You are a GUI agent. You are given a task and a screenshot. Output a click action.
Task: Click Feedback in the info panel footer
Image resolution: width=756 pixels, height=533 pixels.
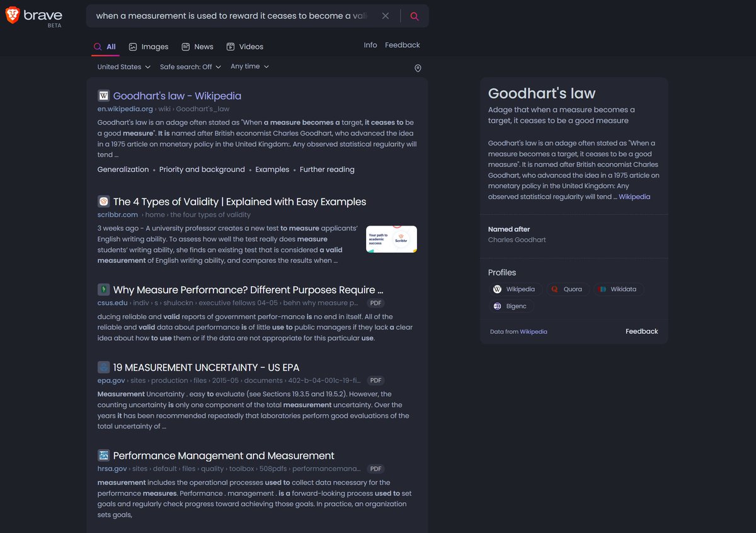[x=641, y=331]
